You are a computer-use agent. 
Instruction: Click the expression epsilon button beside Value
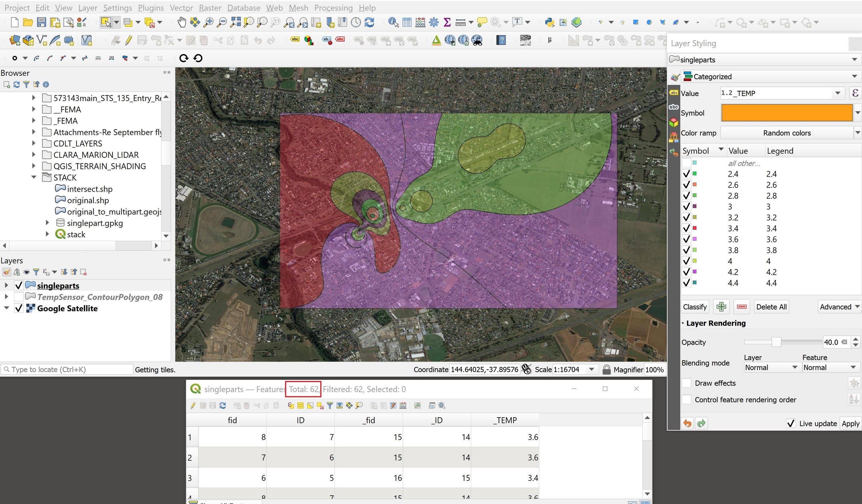855,93
